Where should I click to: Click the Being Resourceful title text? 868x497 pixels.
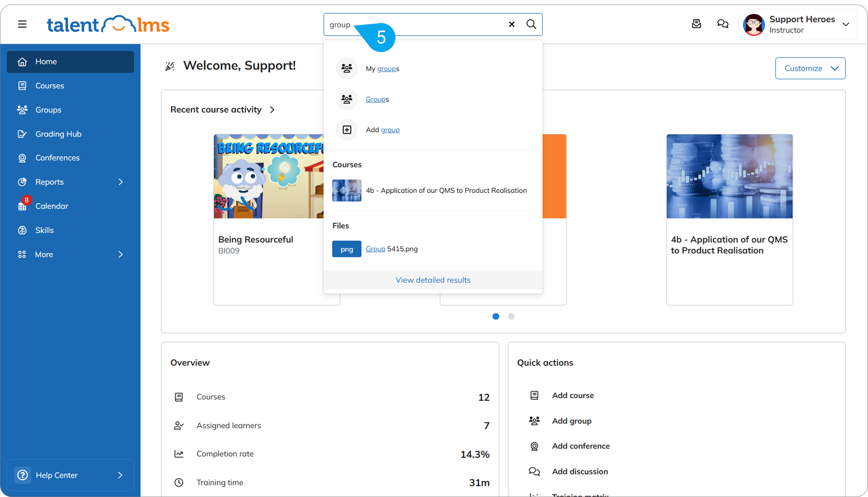(256, 240)
